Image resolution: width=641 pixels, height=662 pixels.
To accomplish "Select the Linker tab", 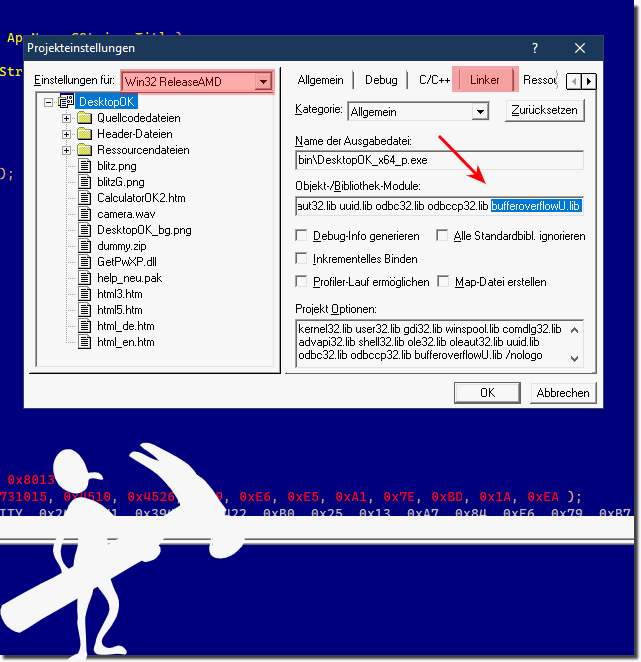I will (484, 79).
